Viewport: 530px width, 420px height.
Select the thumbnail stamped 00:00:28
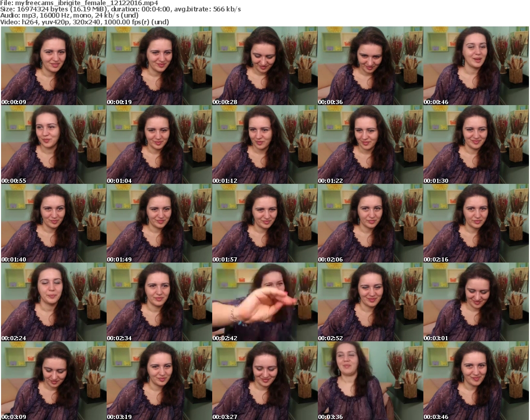point(264,66)
